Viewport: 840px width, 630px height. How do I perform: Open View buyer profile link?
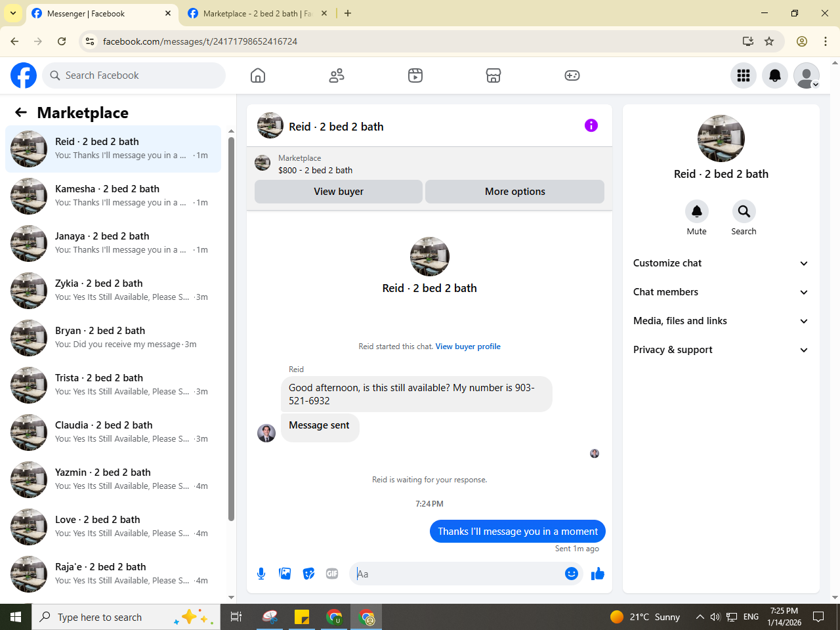click(x=468, y=346)
